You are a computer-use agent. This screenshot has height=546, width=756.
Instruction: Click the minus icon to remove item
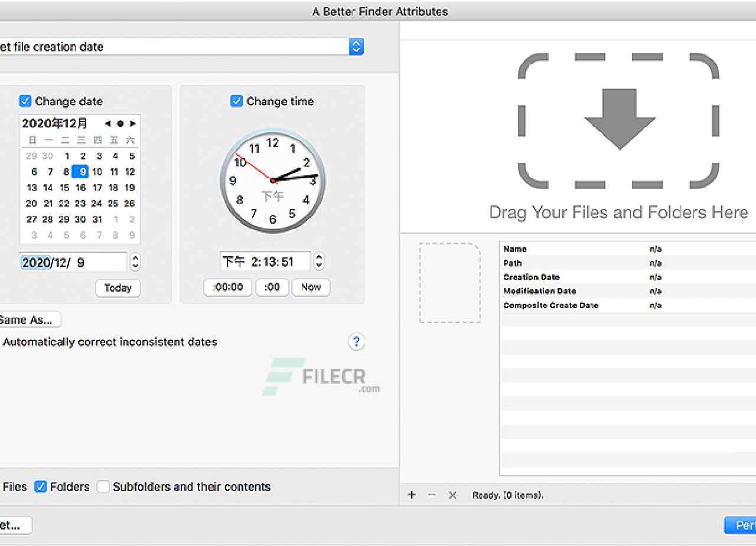pyautogui.click(x=432, y=495)
